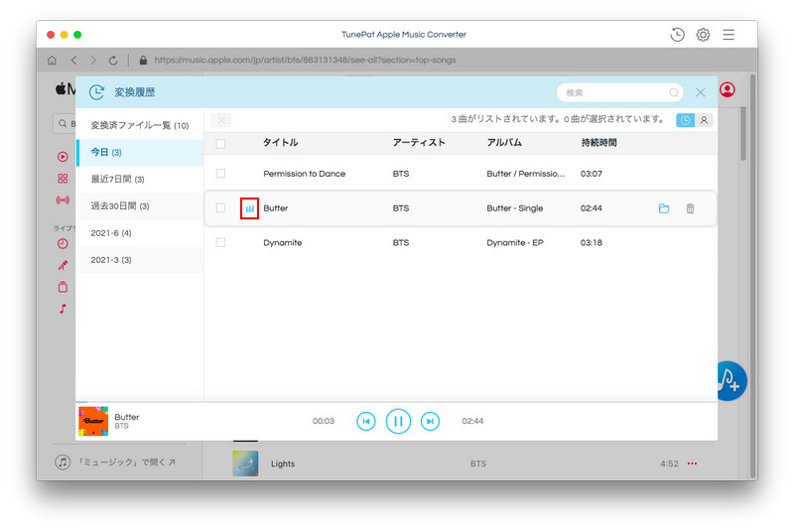Open Recently Added clock icon in library sidebar
Screen dimensions: 794x532
tap(63, 244)
